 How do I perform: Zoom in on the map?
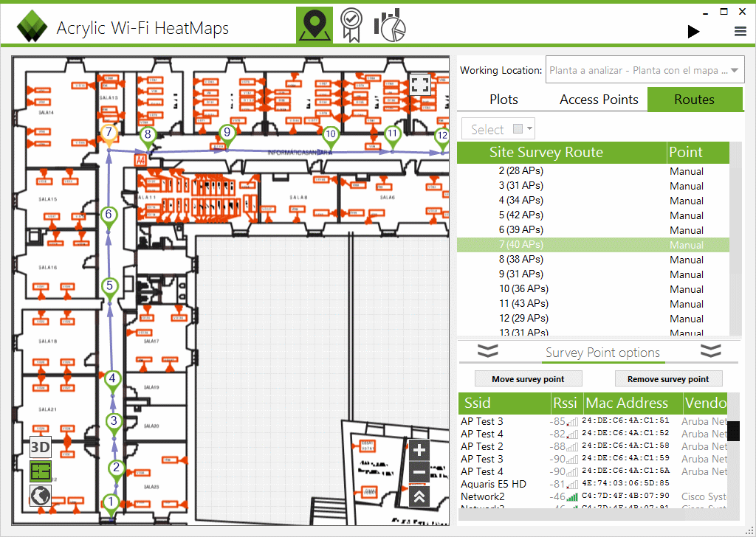tap(419, 450)
